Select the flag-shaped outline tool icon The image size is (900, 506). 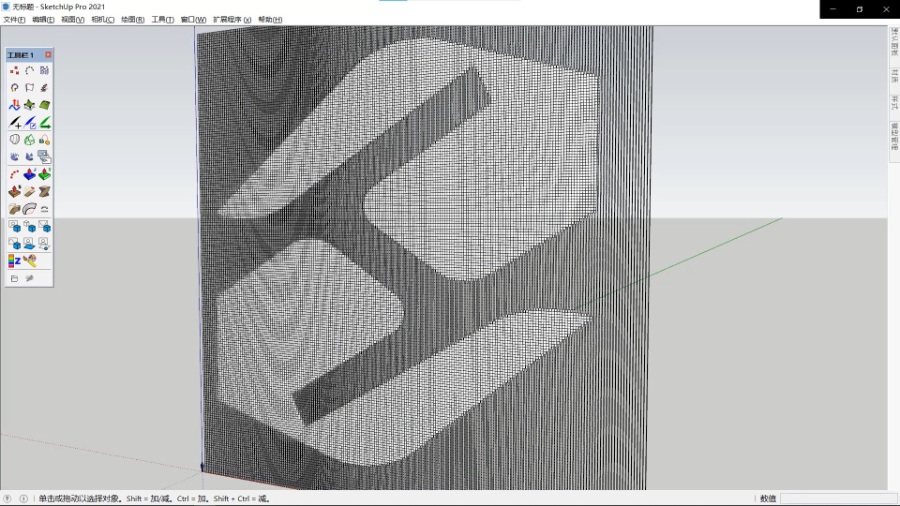[x=29, y=88]
